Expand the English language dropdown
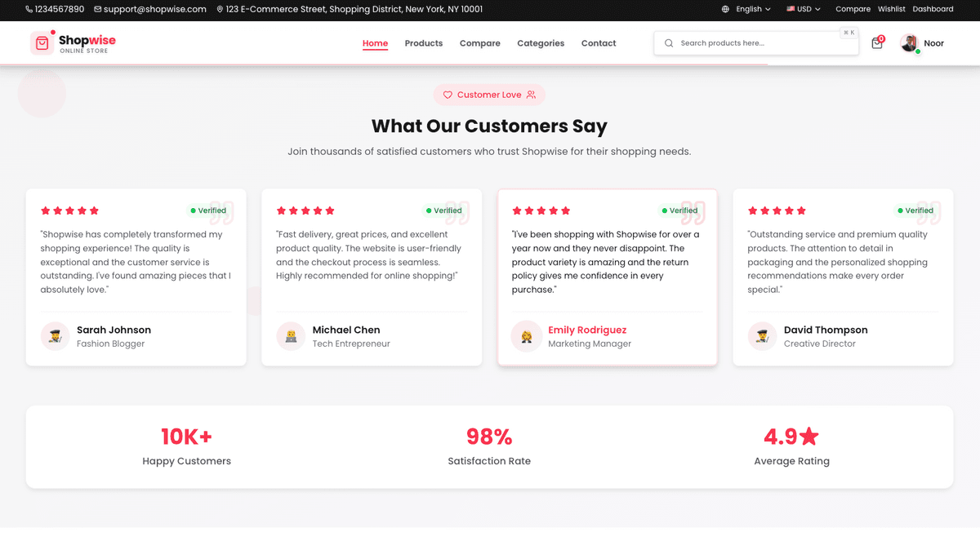The image size is (980, 550). tap(746, 9)
